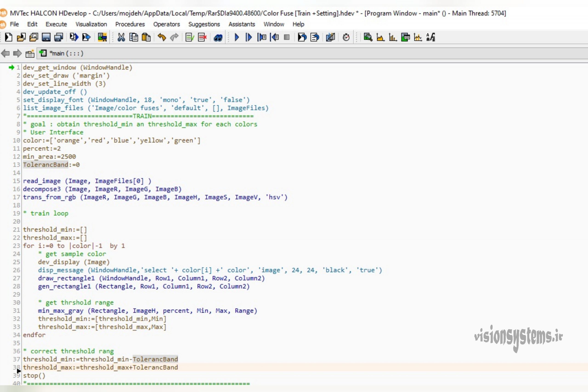Open the Visualization menu
The width and height of the screenshot is (588, 392).
pyautogui.click(x=91, y=24)
